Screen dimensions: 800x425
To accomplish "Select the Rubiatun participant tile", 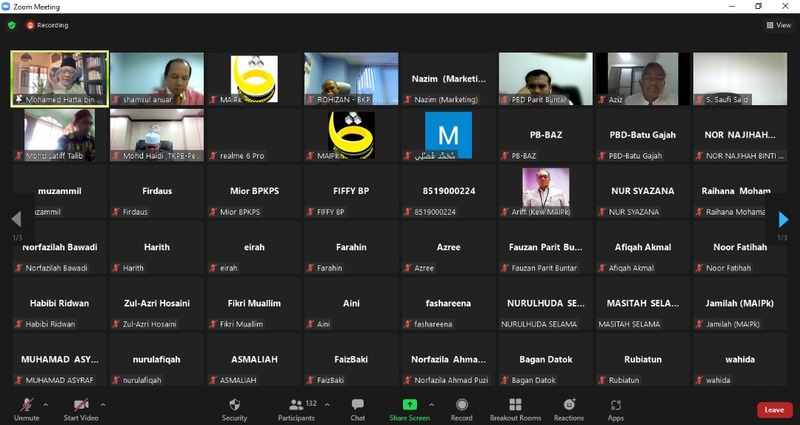I will [643, 360].
